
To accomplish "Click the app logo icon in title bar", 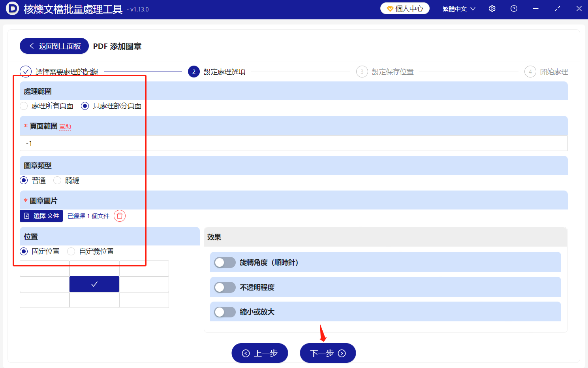I will tap(12, 8).
